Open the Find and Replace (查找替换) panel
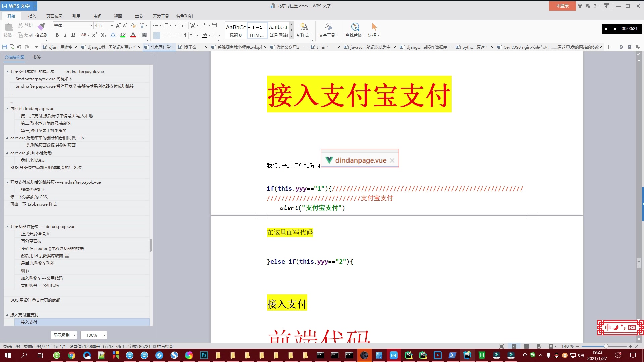 point(355,30)
